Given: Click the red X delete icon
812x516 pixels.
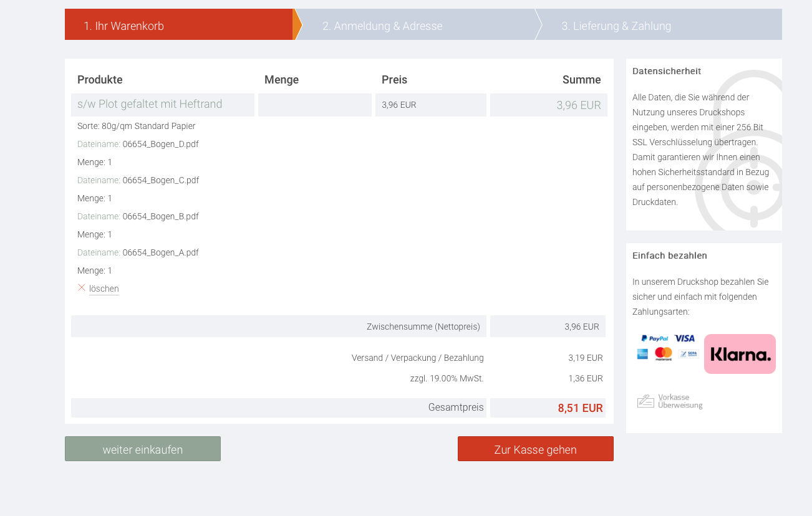Looking at the screenshot, I should [x=81, y=287].
